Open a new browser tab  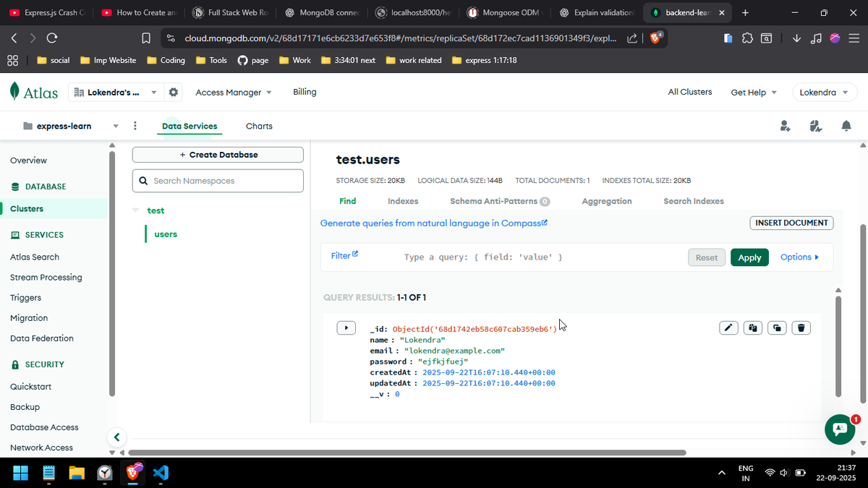745,13
